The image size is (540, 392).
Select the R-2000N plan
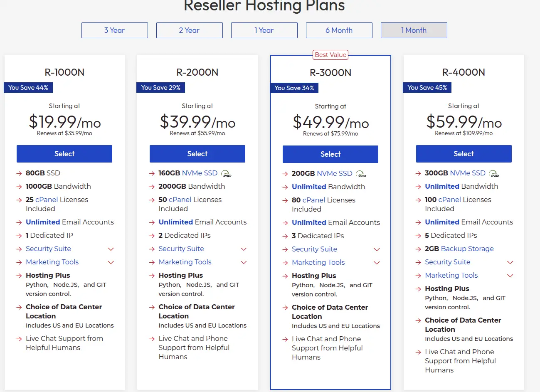point(197,154)
